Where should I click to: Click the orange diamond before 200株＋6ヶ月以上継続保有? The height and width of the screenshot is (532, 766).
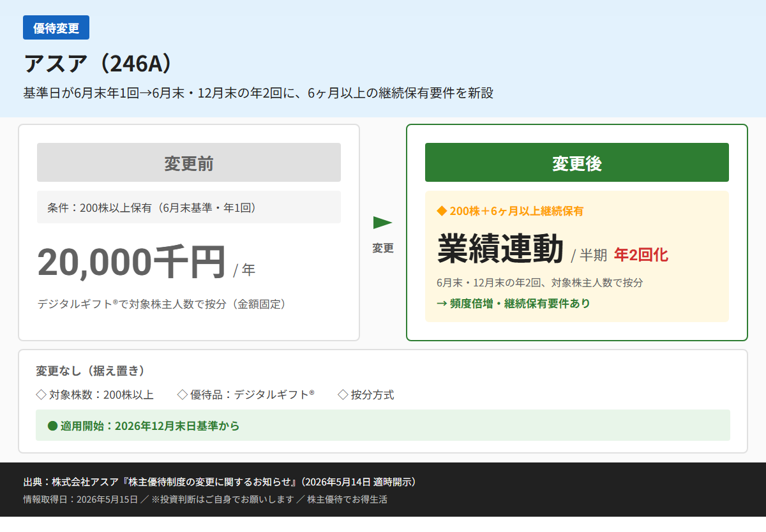(x=442, y=211)
